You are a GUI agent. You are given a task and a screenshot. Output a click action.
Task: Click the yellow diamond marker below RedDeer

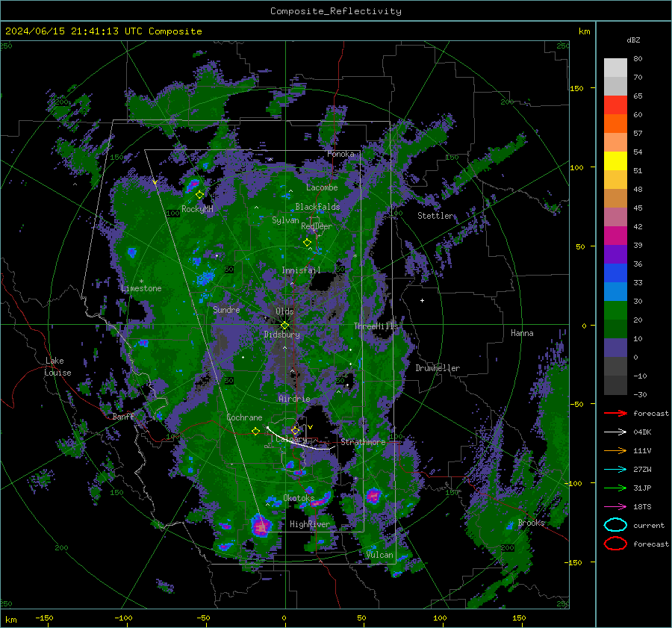[307, 243]
